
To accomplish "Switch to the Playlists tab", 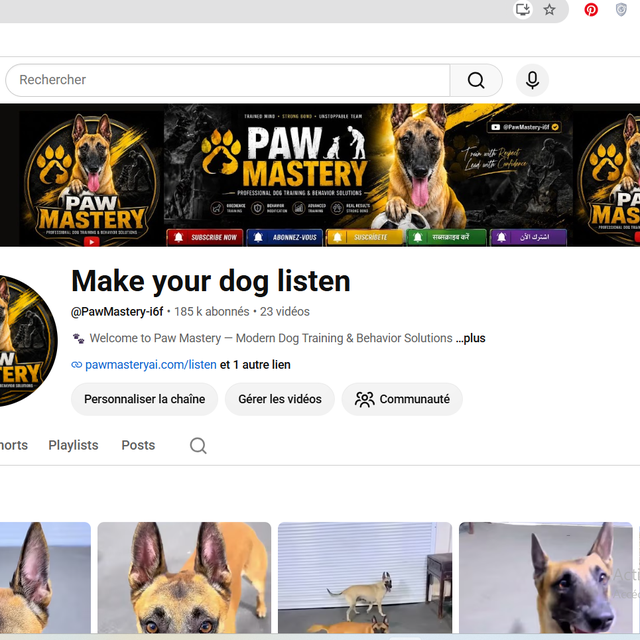I will (x=73, y=445).
